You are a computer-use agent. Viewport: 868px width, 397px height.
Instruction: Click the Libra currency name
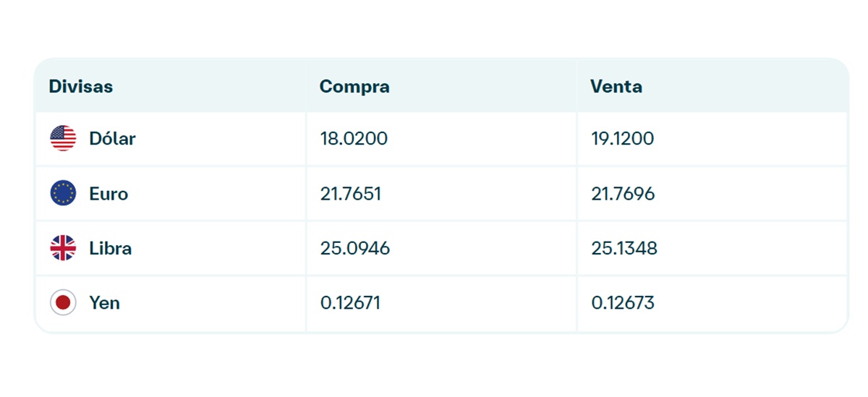(x=111, y=248)
